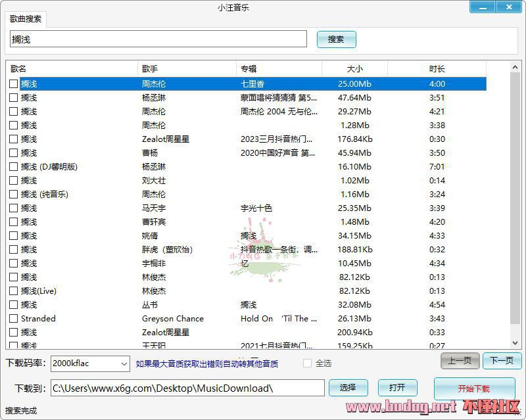
Task: Sort results by the 大小 column header
Action: click(354, 69)
